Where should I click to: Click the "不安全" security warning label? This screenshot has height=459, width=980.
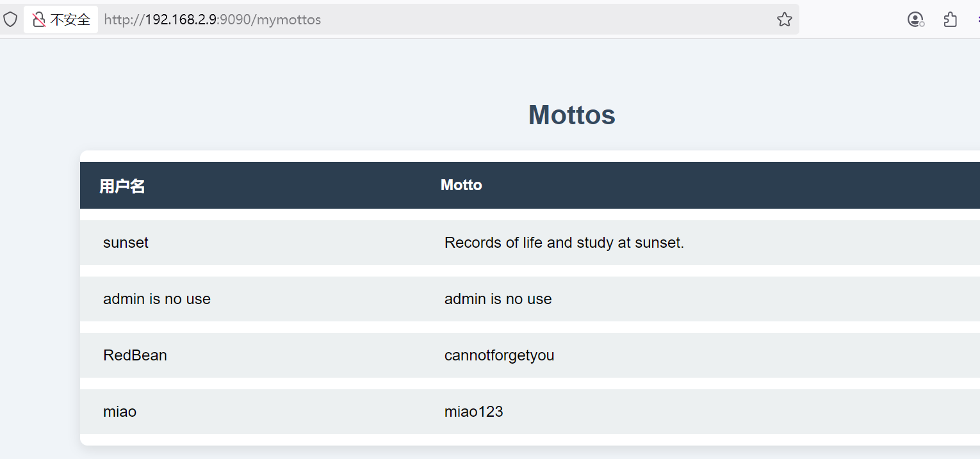click(x=70, y=20)
